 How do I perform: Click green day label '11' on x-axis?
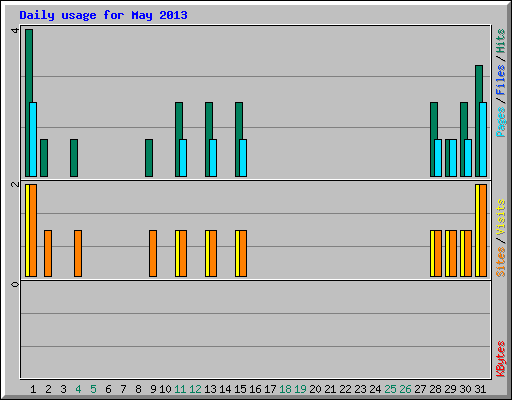pos(180,389)
